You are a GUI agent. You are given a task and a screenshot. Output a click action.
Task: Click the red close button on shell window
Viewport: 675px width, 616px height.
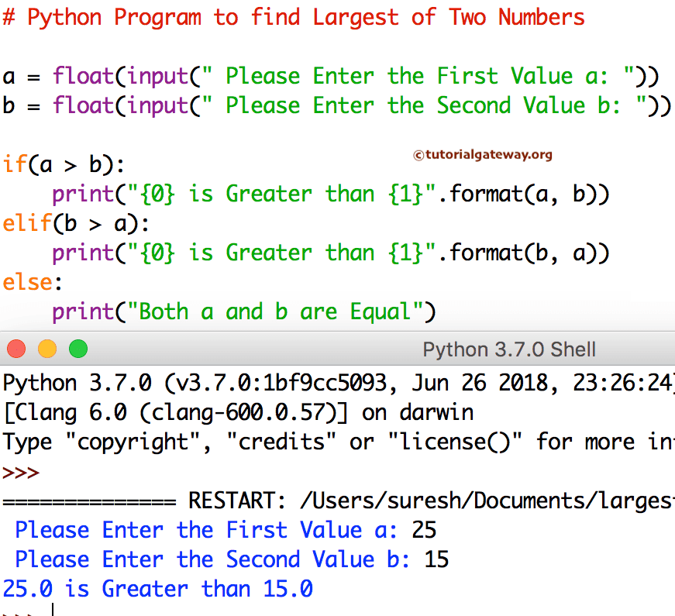pos(16,349)
